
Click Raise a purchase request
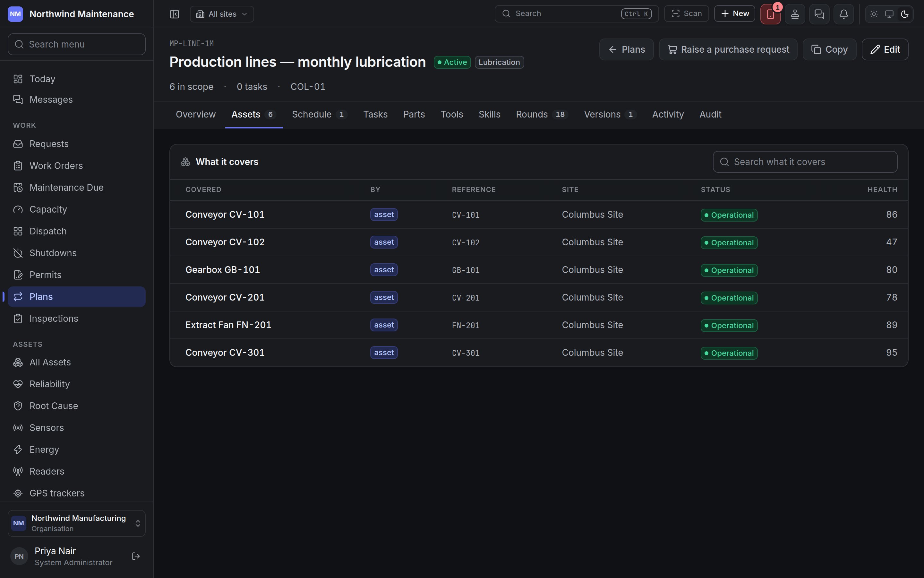(728, 49)
